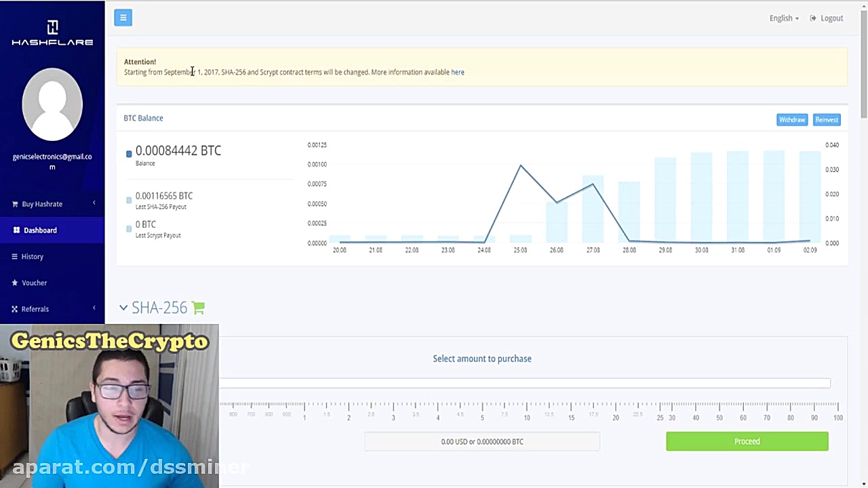Click the Logout arrow icon
Viewport: 868px width, 488px height.
813,18
